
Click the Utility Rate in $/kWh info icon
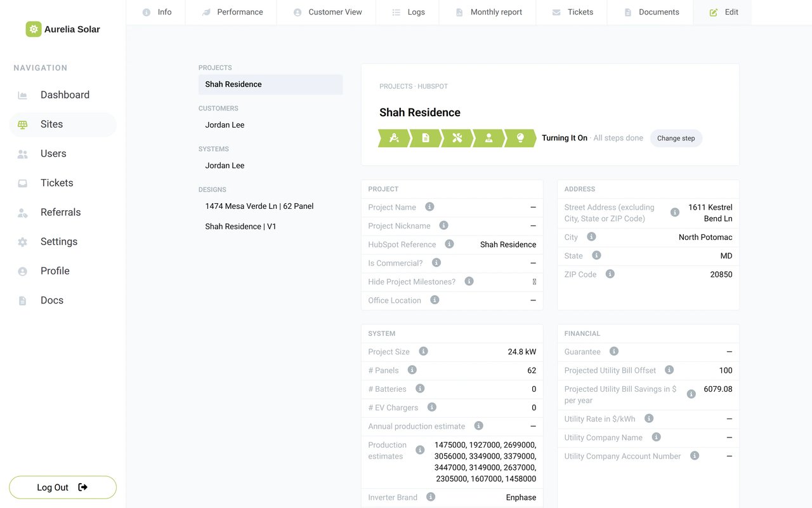(x=649, y=418)
